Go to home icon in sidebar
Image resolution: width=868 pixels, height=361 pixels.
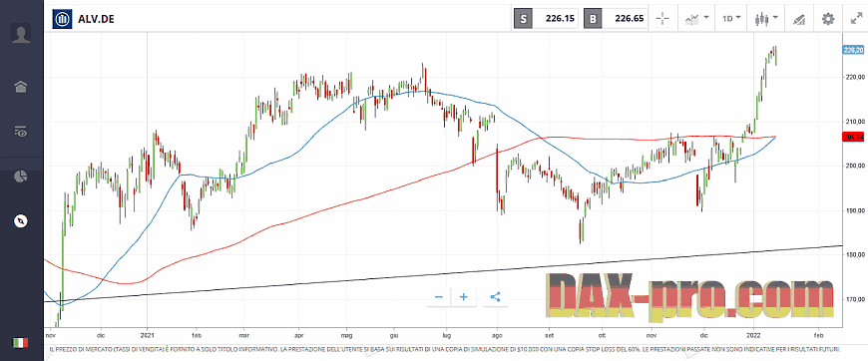coord(21,87)
